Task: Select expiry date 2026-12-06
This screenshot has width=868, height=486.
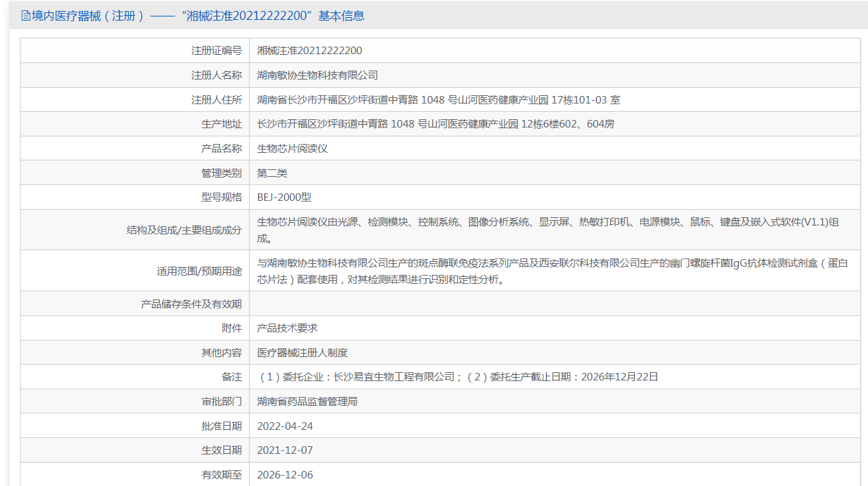Action: tap(285, 475)
